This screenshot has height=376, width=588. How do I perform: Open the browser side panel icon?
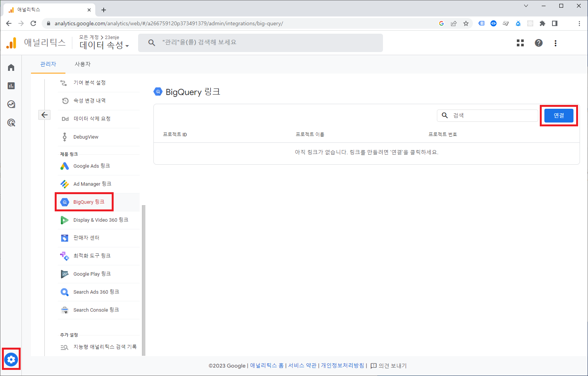pyautogui.click(x=555, y=23)
